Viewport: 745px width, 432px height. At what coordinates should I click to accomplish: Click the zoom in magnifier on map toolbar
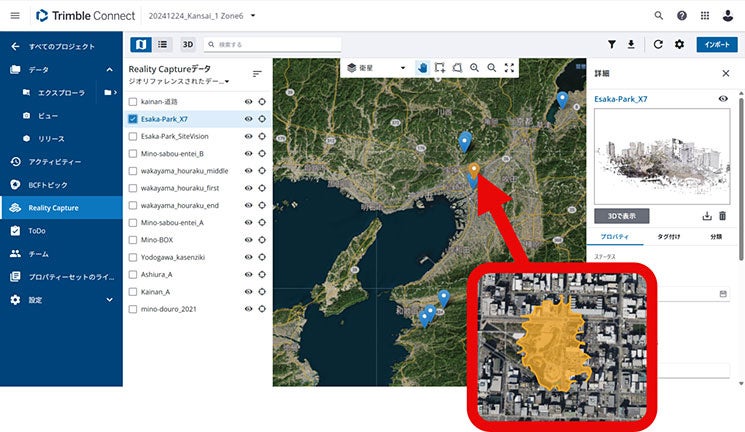(475, 68)
